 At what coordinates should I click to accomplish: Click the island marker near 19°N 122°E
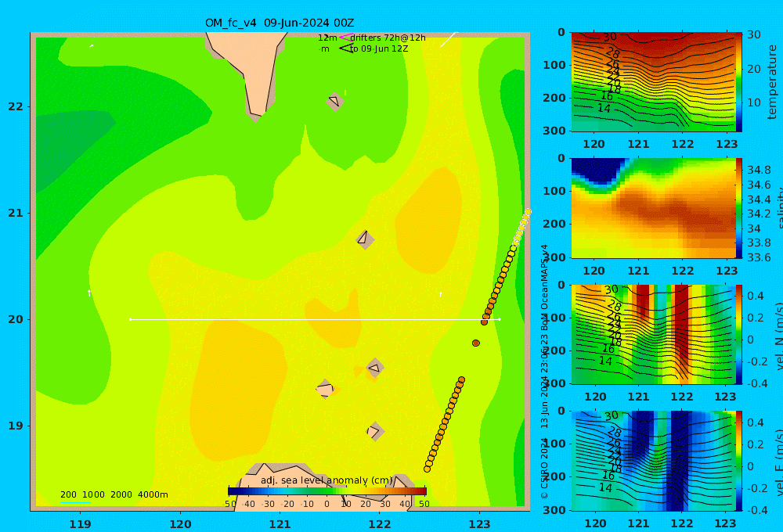coord(375,431)
